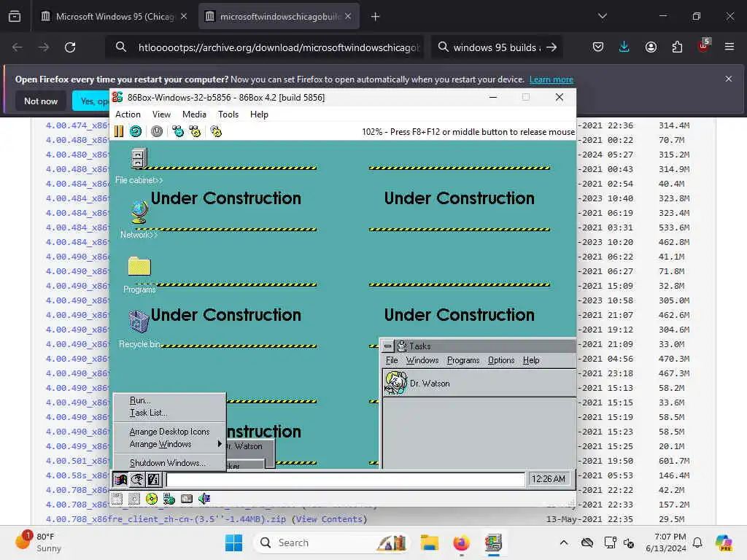Open Options menu in Tasks window
This screenshot has width=747, height=560.
tap(501, 360)
